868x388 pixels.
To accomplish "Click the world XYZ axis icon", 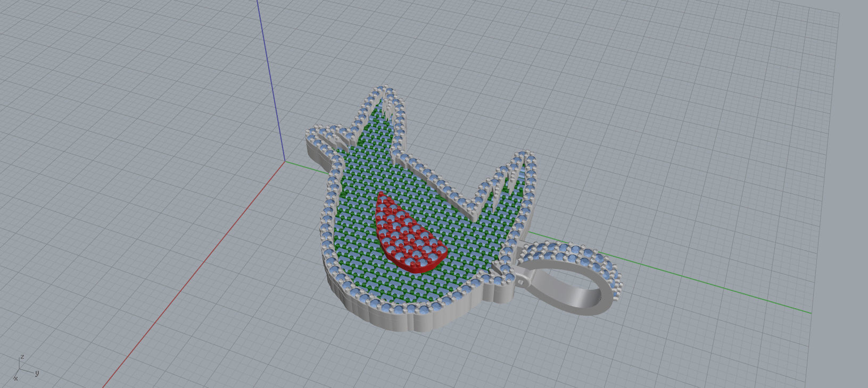I will click(25, 367).
